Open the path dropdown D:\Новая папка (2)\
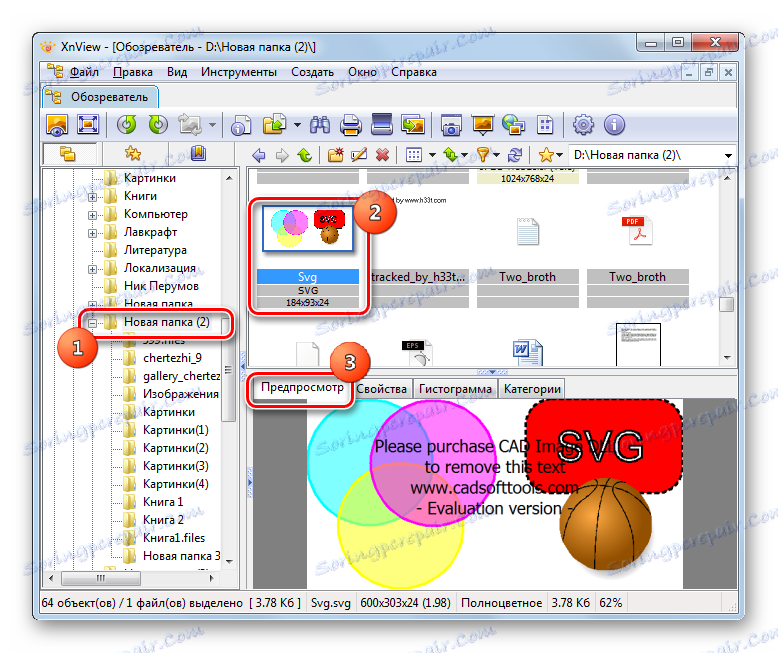Viewport: 778px width, 653px height. 728,155
